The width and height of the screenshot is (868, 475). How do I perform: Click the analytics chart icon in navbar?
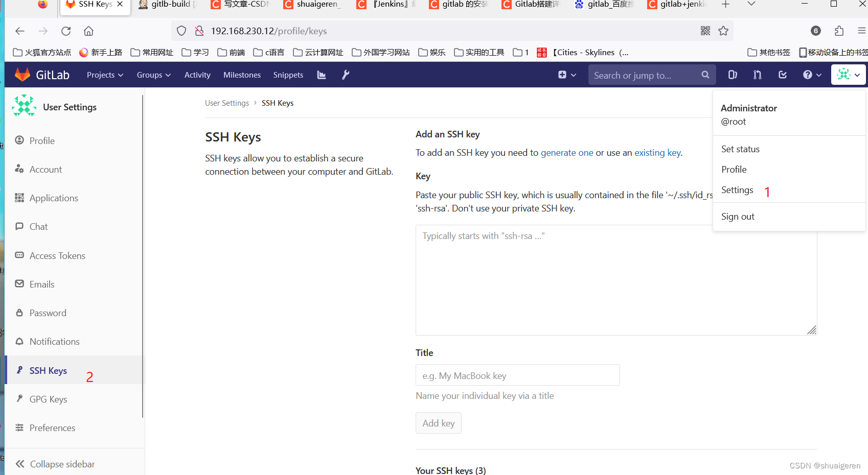tap(321, 75)
